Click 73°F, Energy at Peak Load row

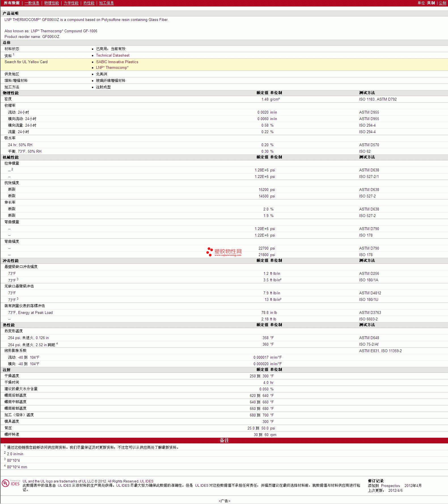224,313
